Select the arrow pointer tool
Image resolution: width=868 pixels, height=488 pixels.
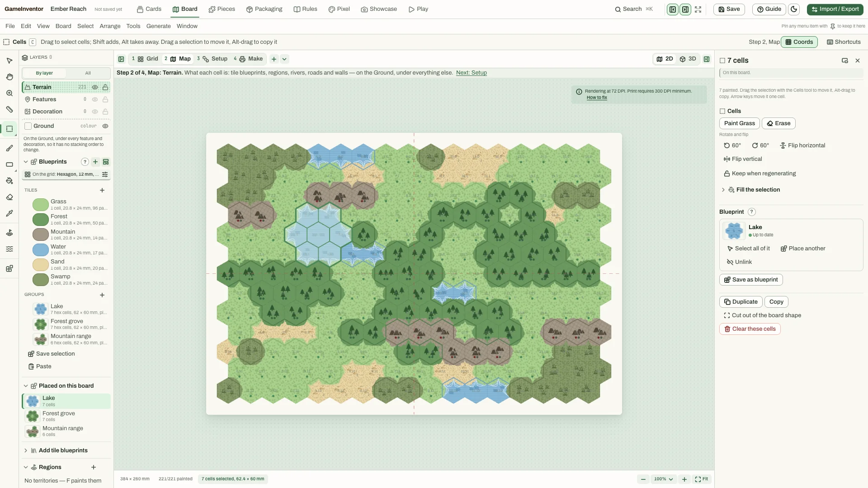click(x=9, y=61)
